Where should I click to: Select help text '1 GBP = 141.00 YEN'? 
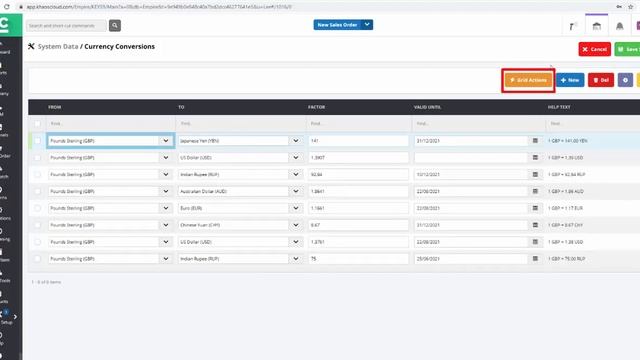coord(567,140)
